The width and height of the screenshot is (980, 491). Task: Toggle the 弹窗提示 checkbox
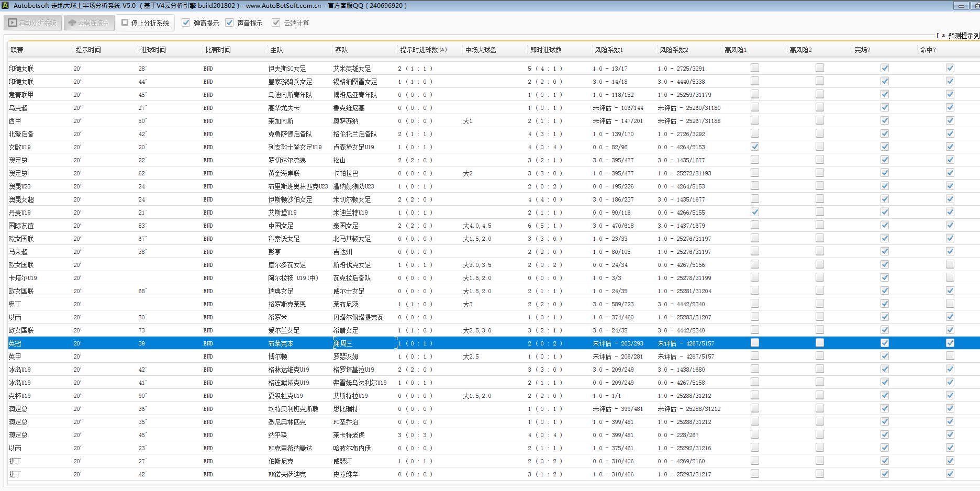[x=186, y=23]
